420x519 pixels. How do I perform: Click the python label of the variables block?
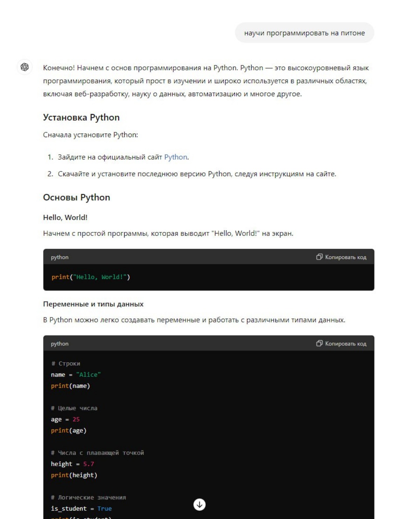(59, 344)
